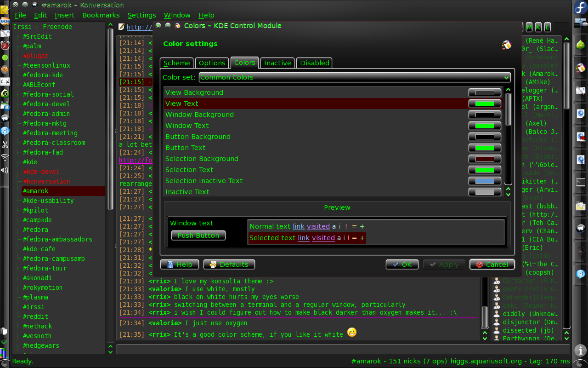Image resolution: width=588 pixels, height=368 pixels.
Task: Click the 'link' text in Normal text preview
Action: coord(299,226)
